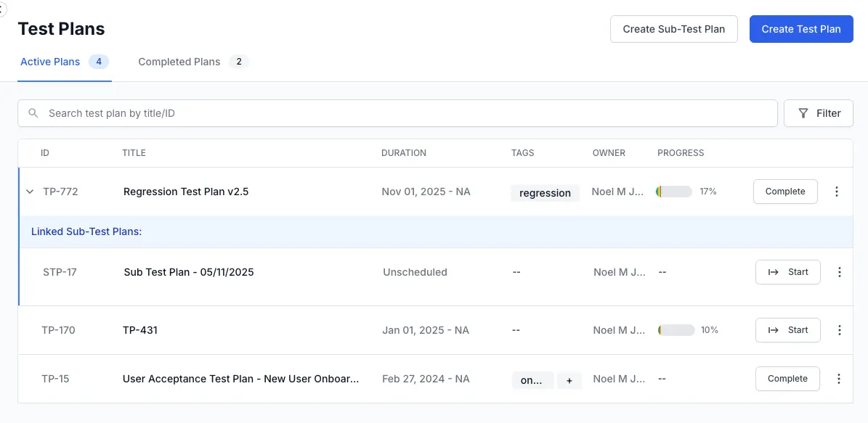Select the Active Plans tab

tap(50, 62)
